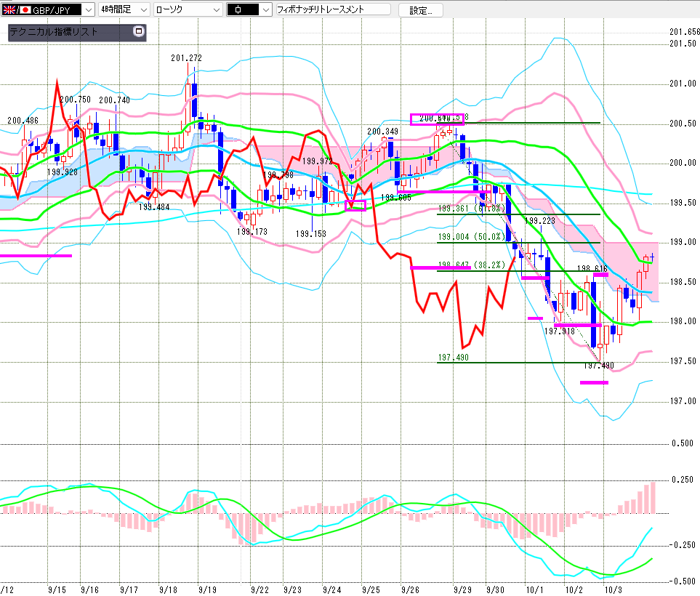Viewport: 700px width, 596px height.
Task: Expand the ローソク chart type dropdown
Action: click(x=215, y=10)
